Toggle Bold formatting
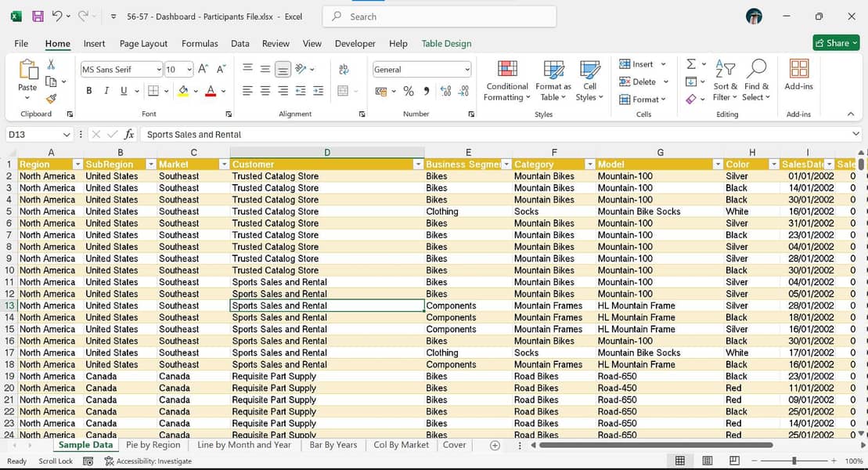 click(x=88, y=91)
